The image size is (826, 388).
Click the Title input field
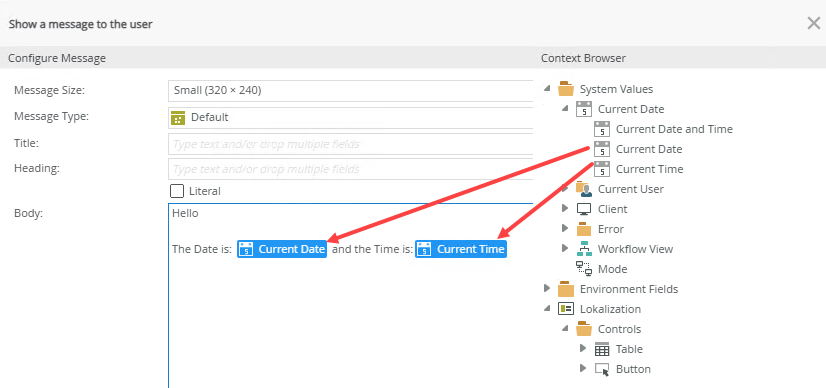tap(351, 144)
